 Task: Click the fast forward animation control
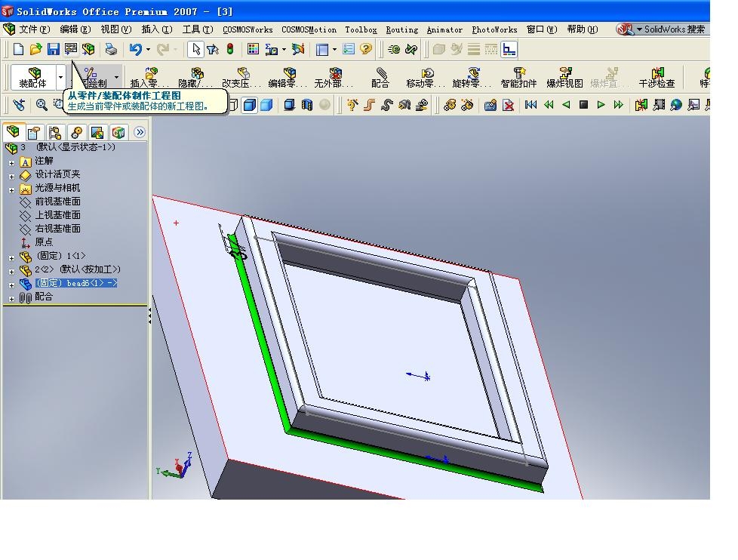pos(619,104)
